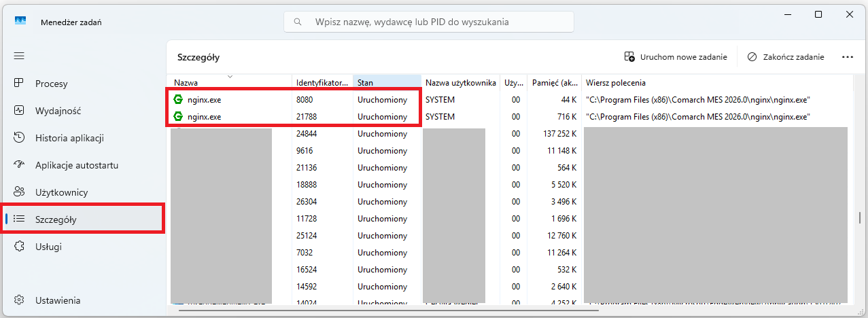Click PID cell 14592
Screen dimensions: 868x318
pyautogui.click(x=307, y=287)
